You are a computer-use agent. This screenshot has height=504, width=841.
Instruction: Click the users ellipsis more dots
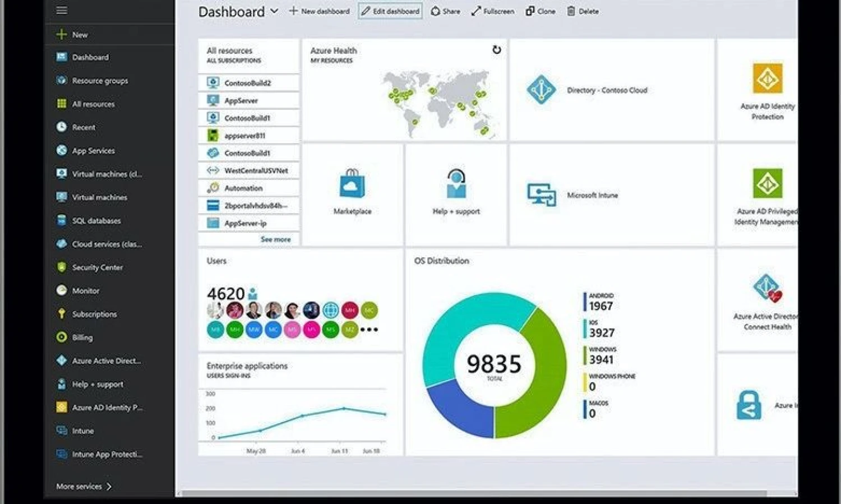[x=369, y=330]
